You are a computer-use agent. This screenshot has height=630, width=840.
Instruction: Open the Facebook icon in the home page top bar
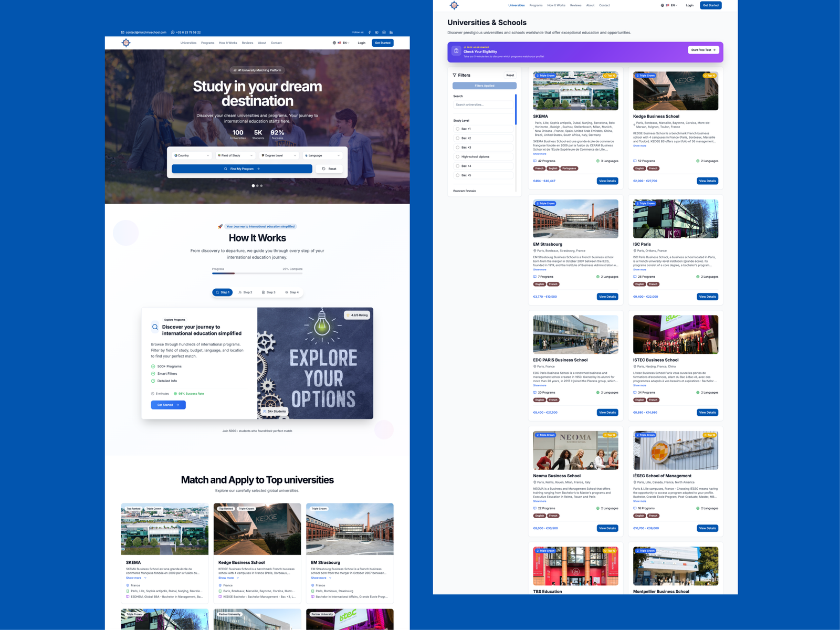pyautogui.click(x=370, y=32)
